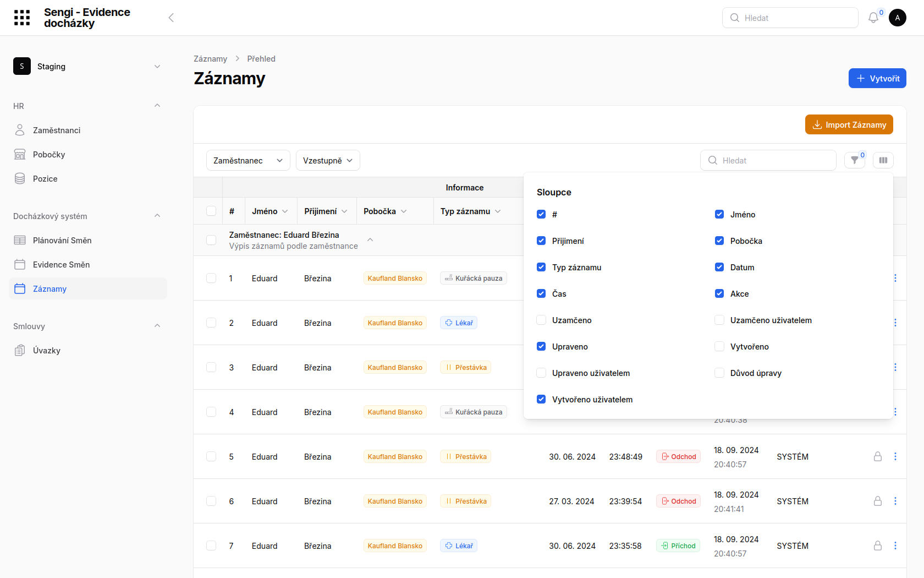Uncheck the Jméno column checkbox
924x578 pixels.
tap(719, 214)
